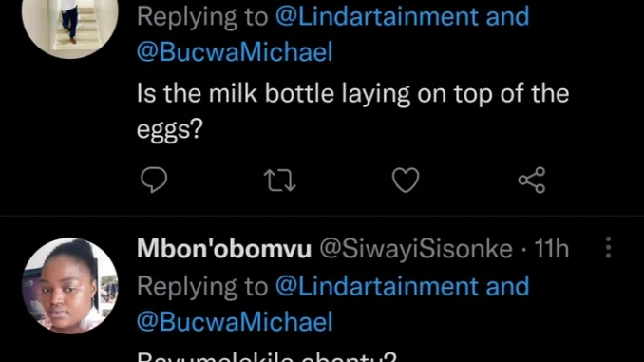This screenshot has height=362, width=644.
Task: Share the milk bottle tweet
Action: pos(532,180)
